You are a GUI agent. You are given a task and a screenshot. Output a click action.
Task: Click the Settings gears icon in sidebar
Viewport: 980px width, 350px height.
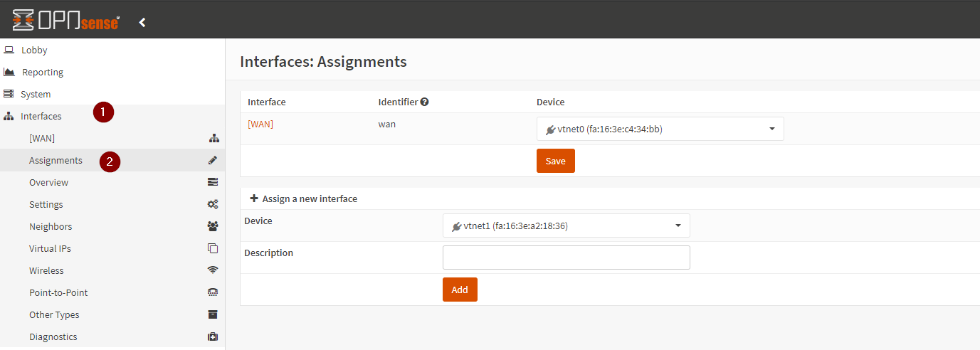tap(212, 205)
